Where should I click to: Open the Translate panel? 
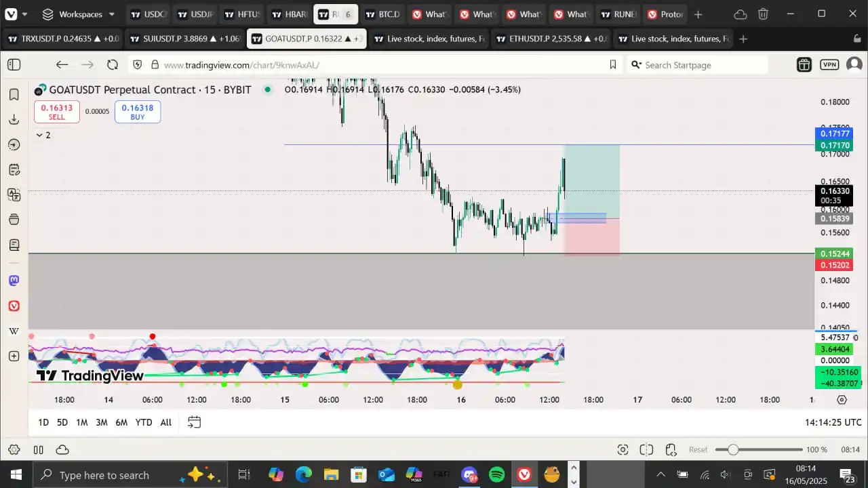14,195
